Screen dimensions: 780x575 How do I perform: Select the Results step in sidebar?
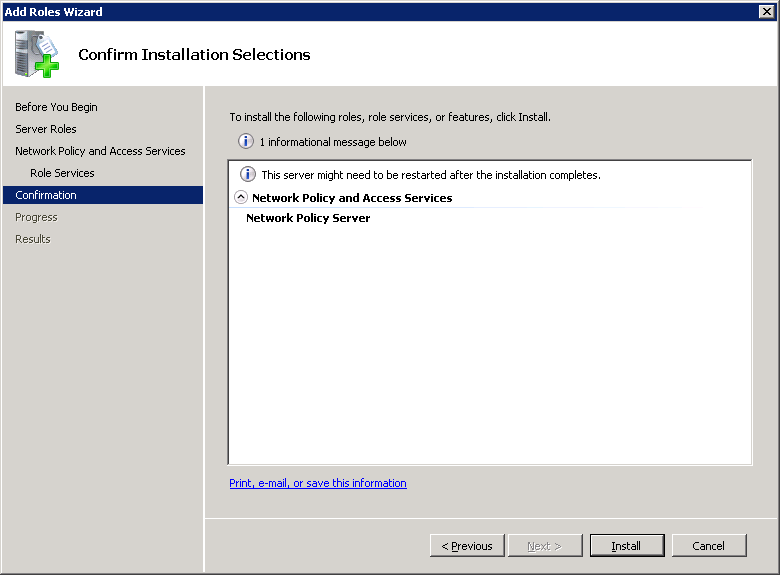coord(33,239)
